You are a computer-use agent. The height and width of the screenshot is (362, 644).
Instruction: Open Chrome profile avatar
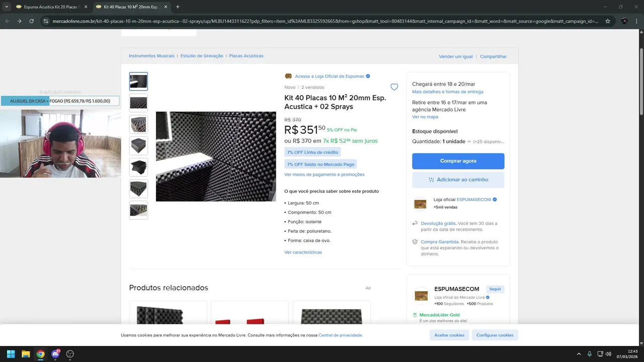(x=624, y=21)
